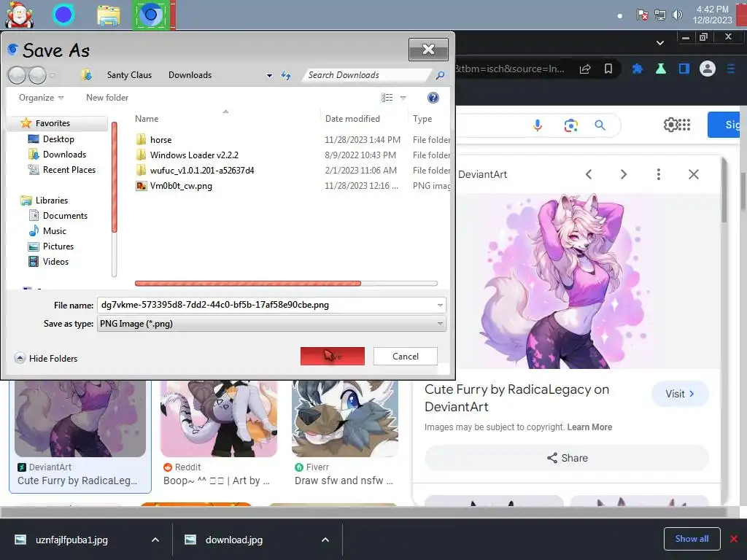This screenshot has width=747, height=560.
Task: Open Google quick settings gear
Action: 671,125
